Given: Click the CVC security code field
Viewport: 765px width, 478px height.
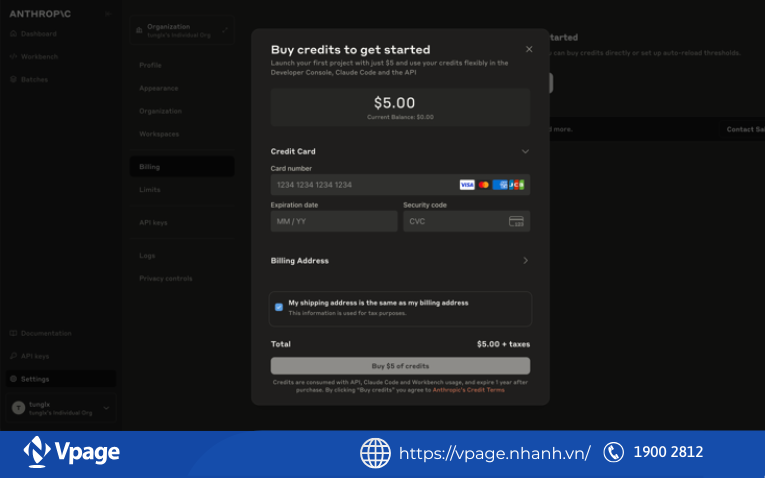Looking at the screenshot, I should [466, 221].
